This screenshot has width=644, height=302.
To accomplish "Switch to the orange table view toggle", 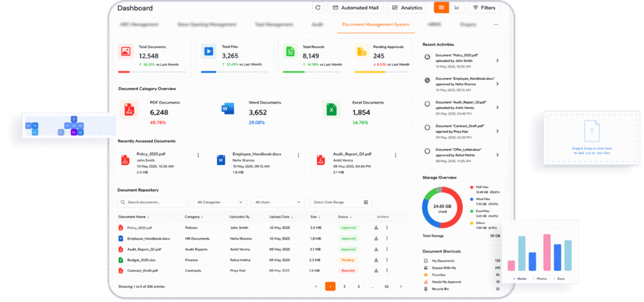I will click(x=441, y=8).
